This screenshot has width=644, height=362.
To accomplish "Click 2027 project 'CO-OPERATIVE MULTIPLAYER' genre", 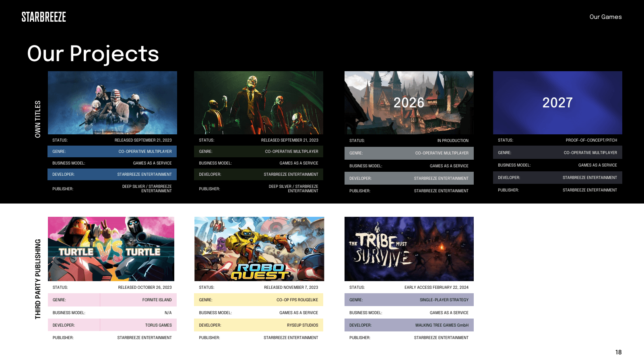I will (x=590, y=153).
